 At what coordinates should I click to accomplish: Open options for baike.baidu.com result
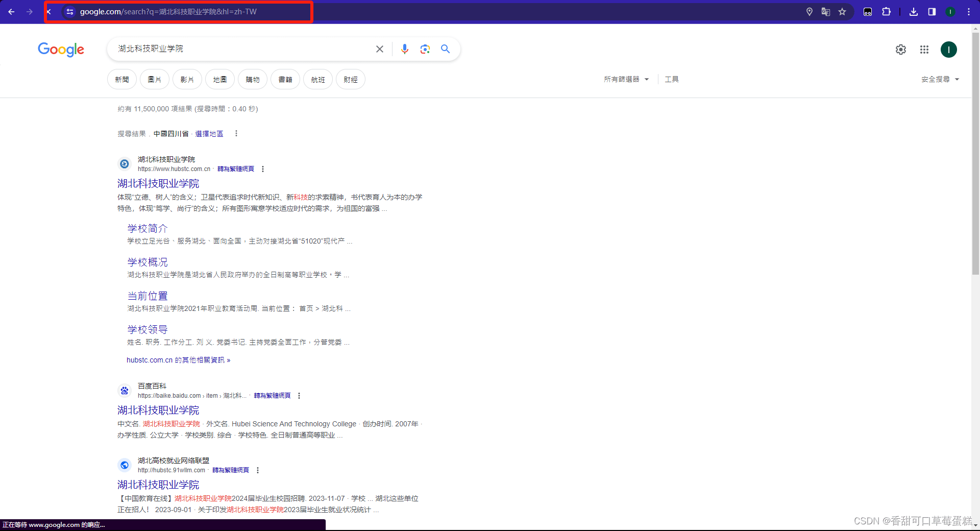coord(299,396)
